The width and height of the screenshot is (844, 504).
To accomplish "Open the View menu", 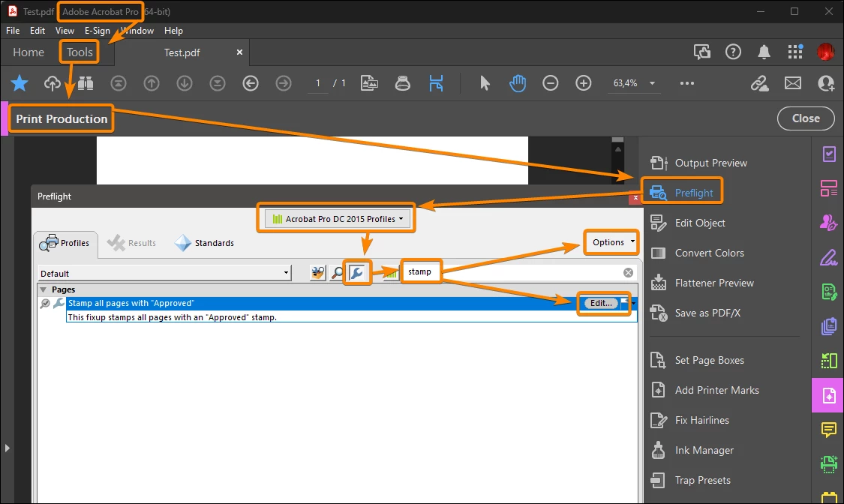I will [x=65, y=31].
